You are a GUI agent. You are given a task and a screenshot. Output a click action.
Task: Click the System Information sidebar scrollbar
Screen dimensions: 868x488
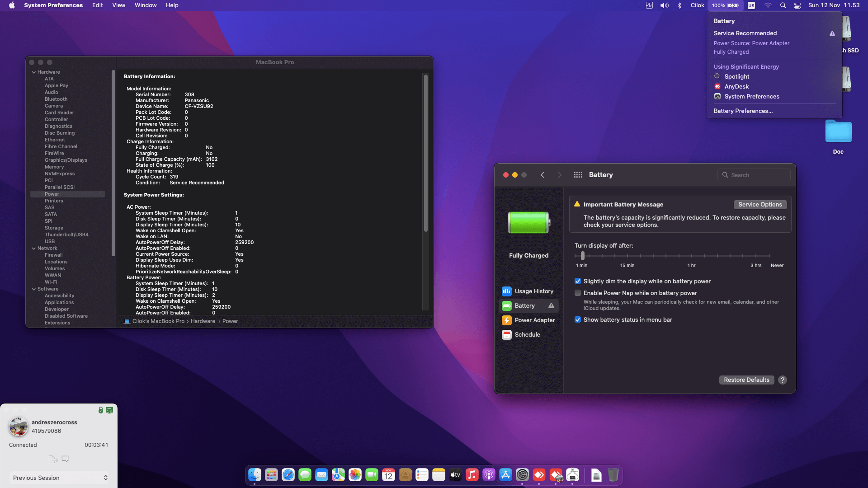[x=113, y=163]
